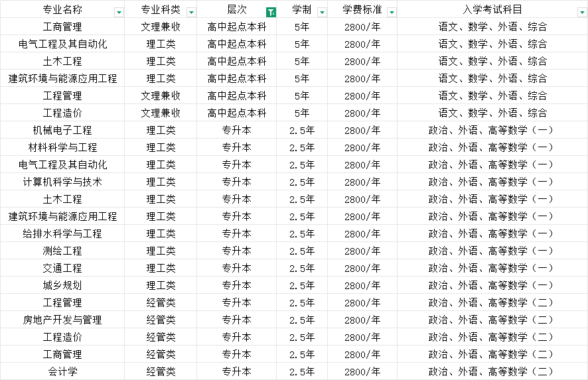Open the 专业科类 column filter dropdown
This screenshot has height=380, width=588.
(x=191, y=13)
